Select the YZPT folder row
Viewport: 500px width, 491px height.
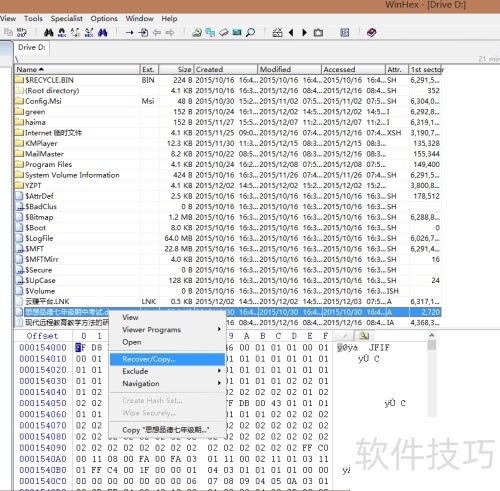[228, 186]
